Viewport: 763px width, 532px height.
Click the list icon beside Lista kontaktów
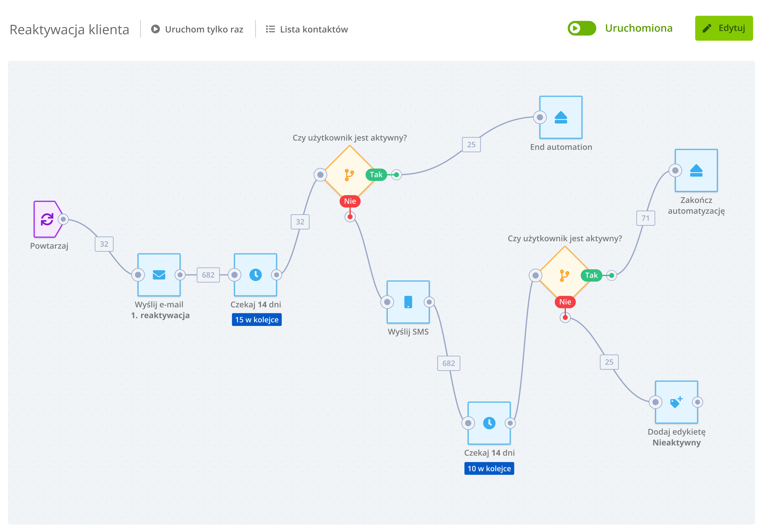pyautogui.click(x=270, y=29)
